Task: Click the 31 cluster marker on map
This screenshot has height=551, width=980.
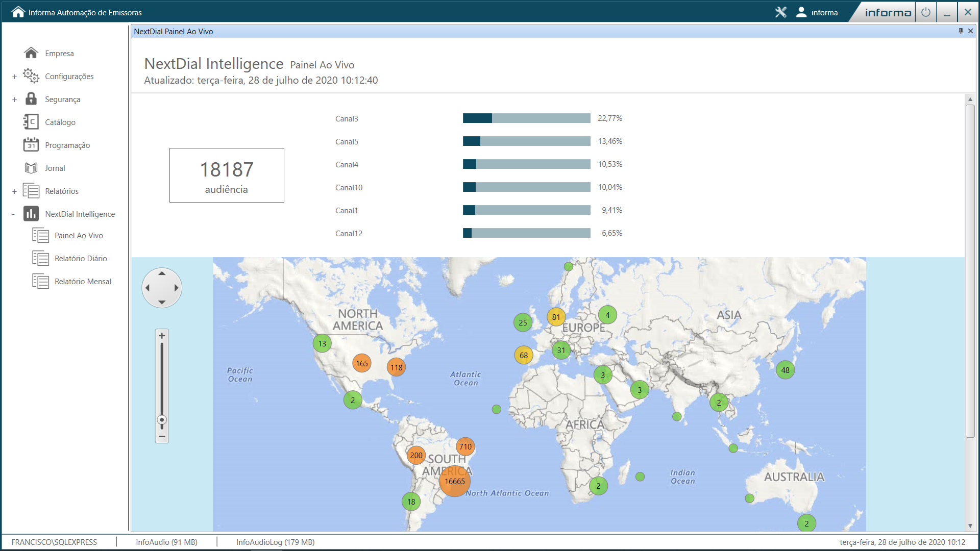Action: 561,350
